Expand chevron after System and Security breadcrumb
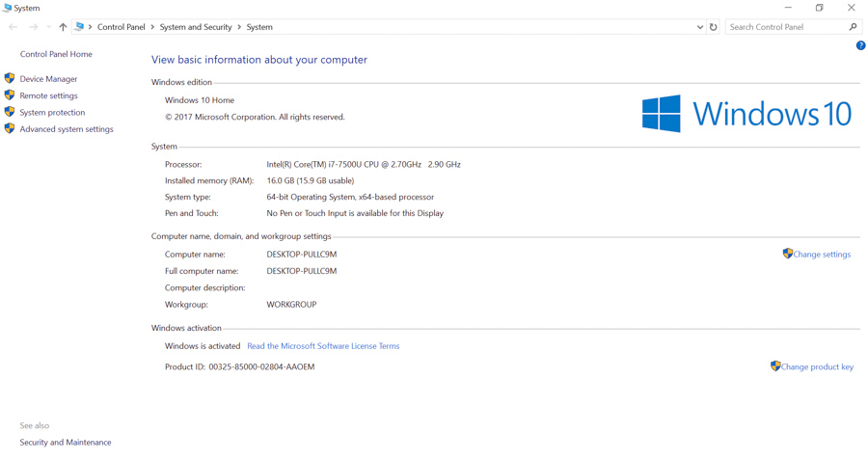Image resolution: width=868 pixels, height=460 pixels. pos(239,27)
